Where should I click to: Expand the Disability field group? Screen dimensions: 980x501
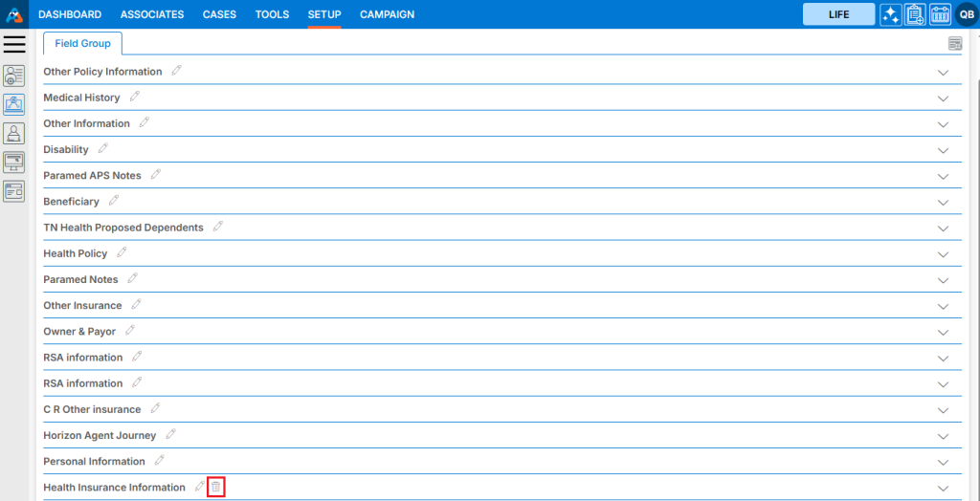943,150
